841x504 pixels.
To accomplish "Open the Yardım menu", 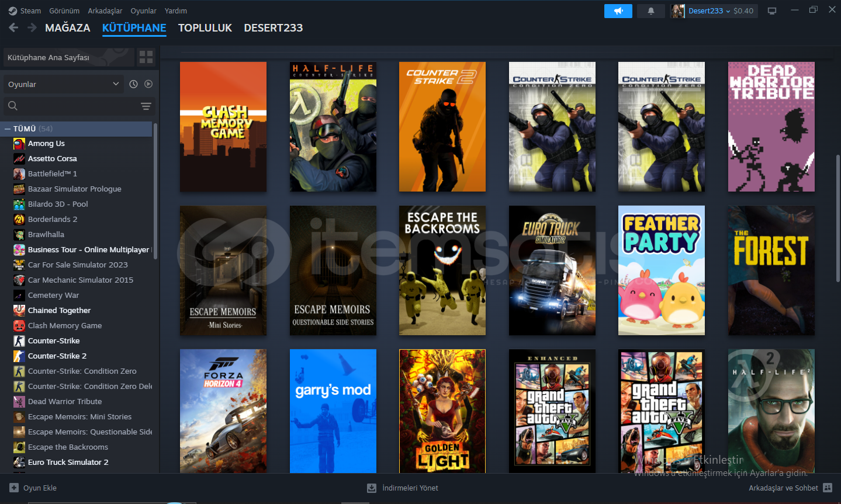I will tap(176, 11).
